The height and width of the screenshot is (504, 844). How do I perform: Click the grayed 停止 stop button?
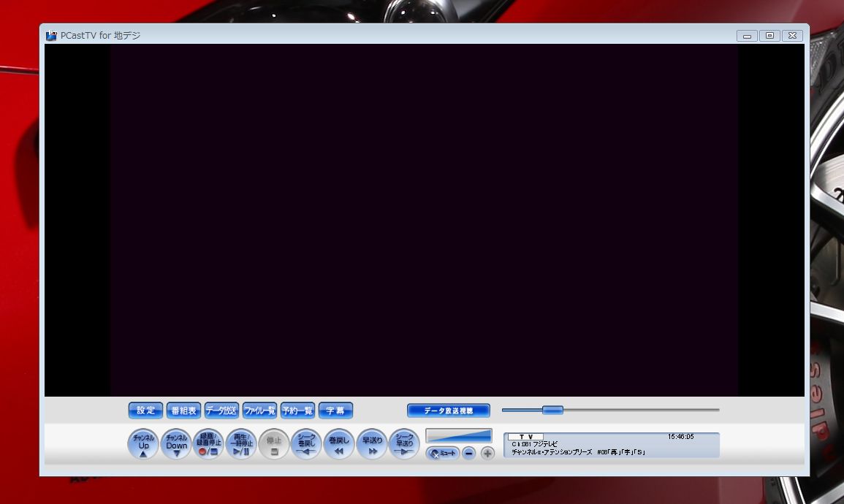coord(274,444)
